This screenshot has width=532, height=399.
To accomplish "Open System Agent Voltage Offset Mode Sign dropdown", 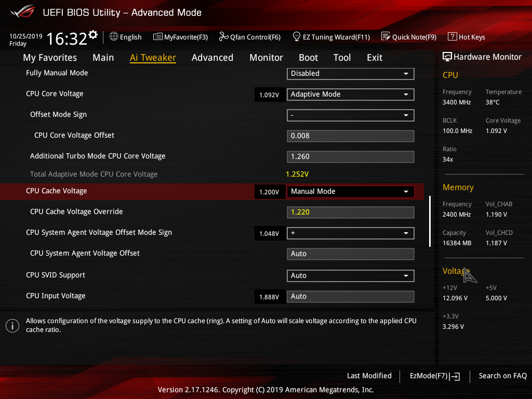I will point(351,233).
